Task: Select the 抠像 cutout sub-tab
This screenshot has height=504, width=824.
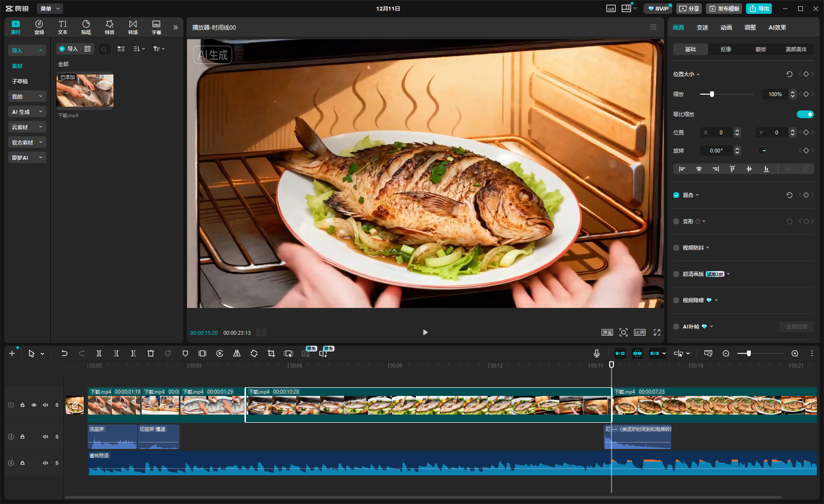Action: 725,49
